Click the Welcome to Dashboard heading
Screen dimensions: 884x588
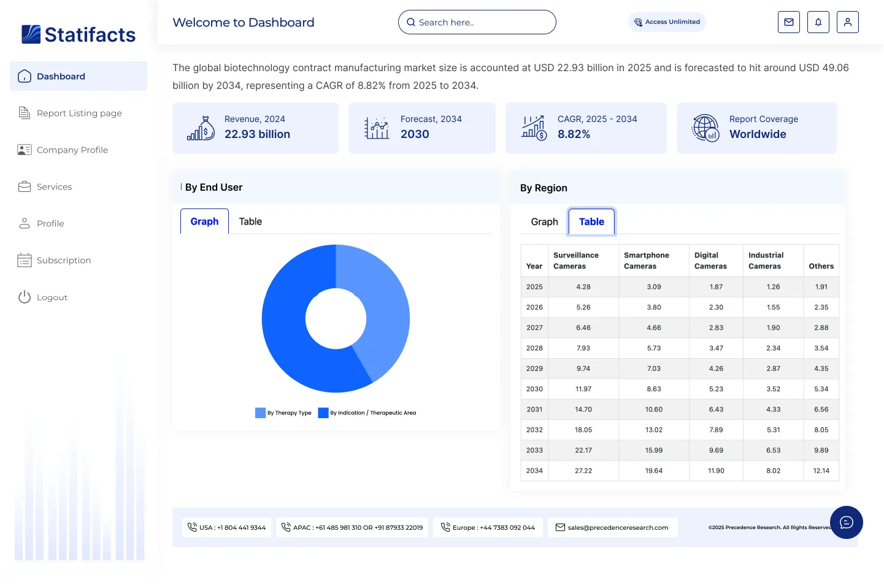[x=244, y=23]
